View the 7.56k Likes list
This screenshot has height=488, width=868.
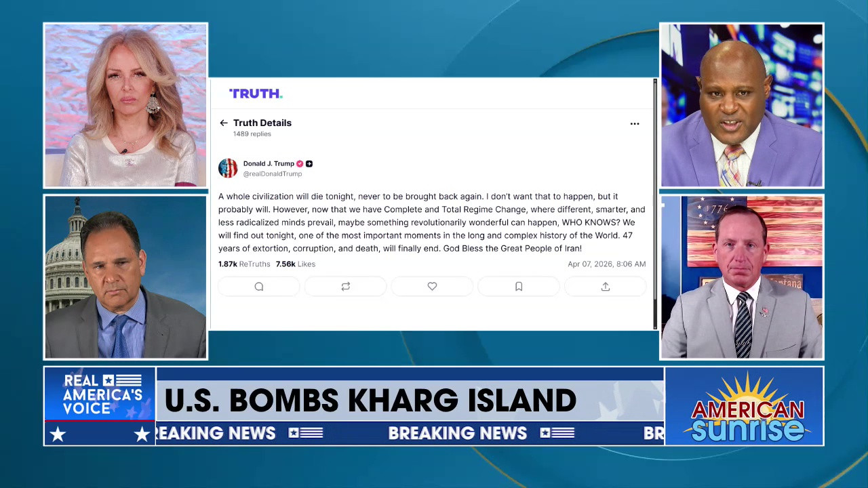295,264
